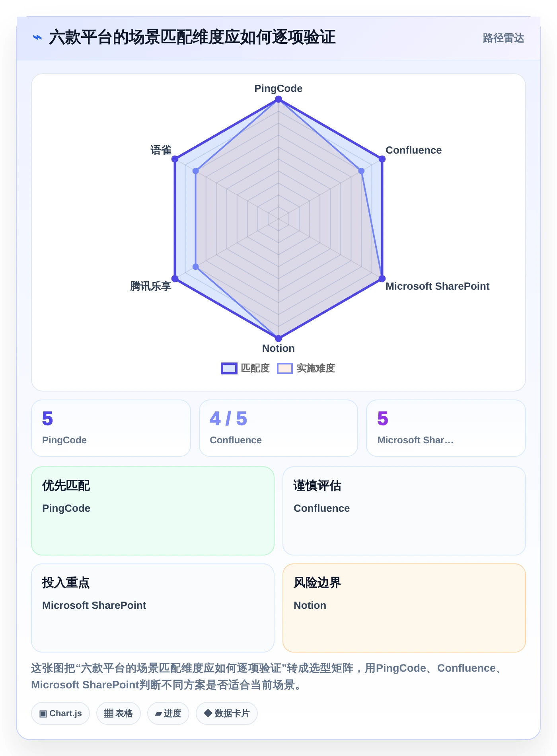Click the grid icon in the 表格 chip

[109, 713]
